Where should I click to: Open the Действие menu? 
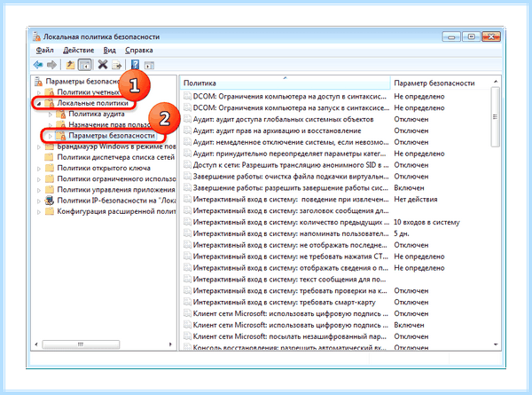pos(78,51)
